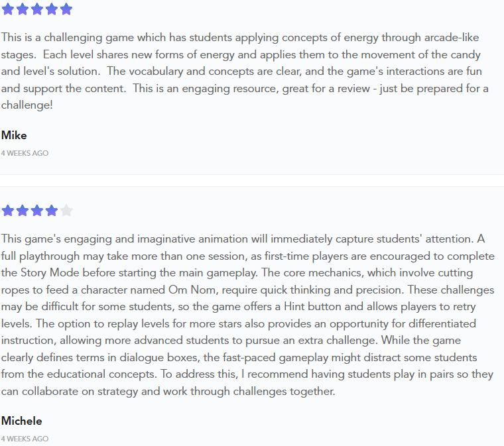504x446 pixels.
Task: Click the third star in Mike's rating
Action: pyautogui.click(x=37, y=9)
